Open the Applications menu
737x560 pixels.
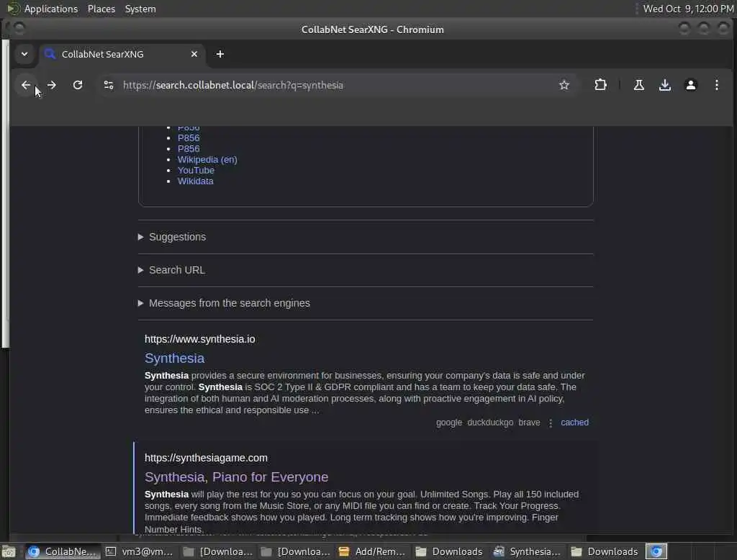coord(51,9)
